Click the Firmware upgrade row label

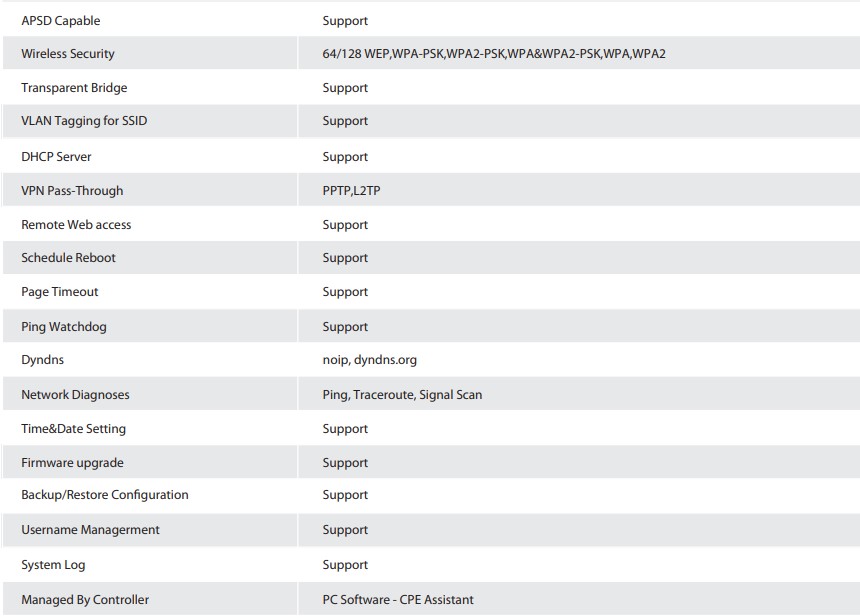72,463
